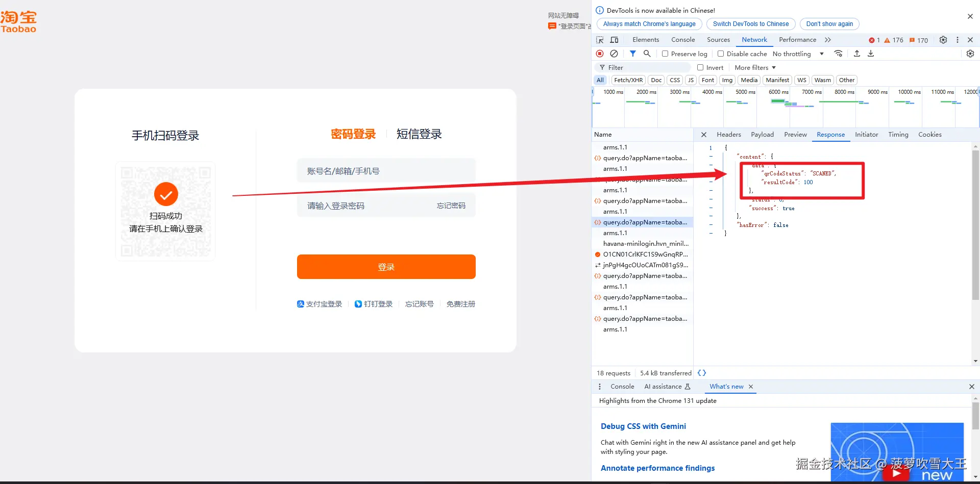This screenshot has height=484, width=980.
Task: Open the No throttling dropdown
Action: 798,54
